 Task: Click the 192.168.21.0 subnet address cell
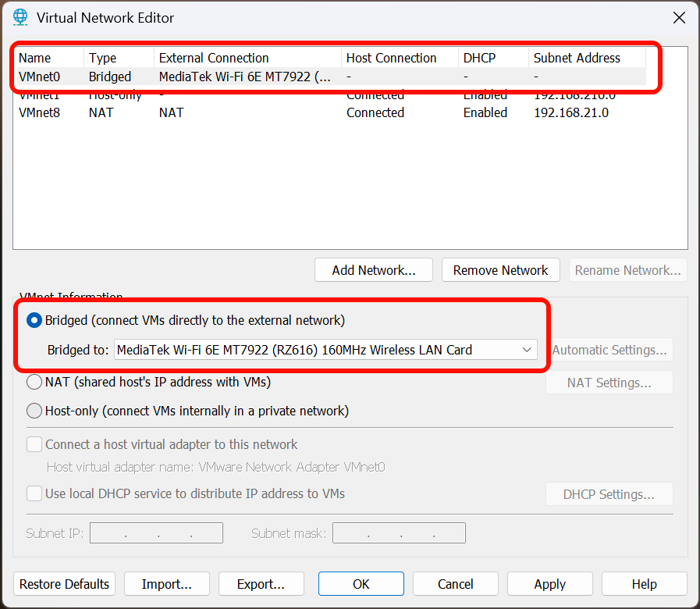(x=571, y=112)
